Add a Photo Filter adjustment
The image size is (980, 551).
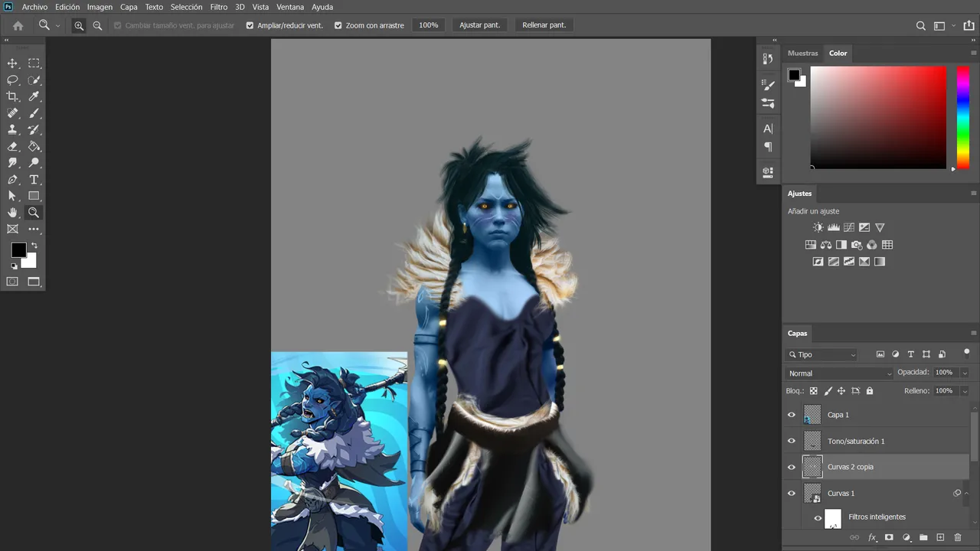[856, 245]
